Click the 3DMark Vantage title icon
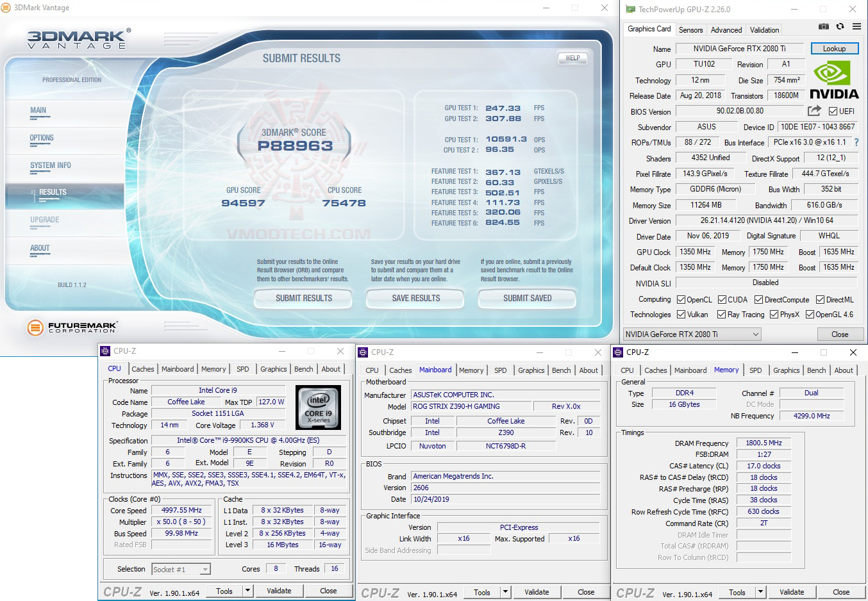This screenshot has height=601, width=868. [x=6, y=8]
